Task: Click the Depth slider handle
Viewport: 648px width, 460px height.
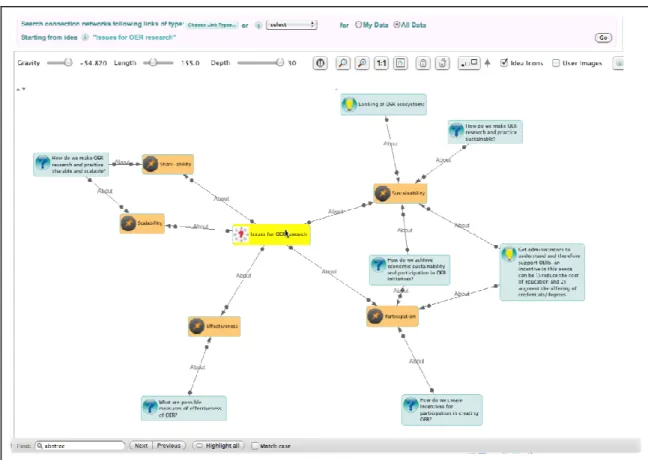Action: pyautogui.click(x=280, y=62)
